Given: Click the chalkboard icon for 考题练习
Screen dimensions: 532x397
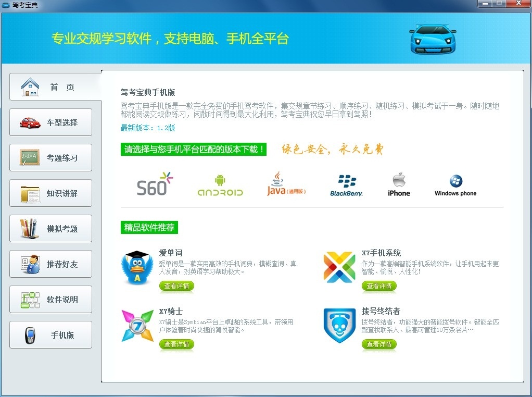Looking at the screenshot, I should [x=30, y=157].
